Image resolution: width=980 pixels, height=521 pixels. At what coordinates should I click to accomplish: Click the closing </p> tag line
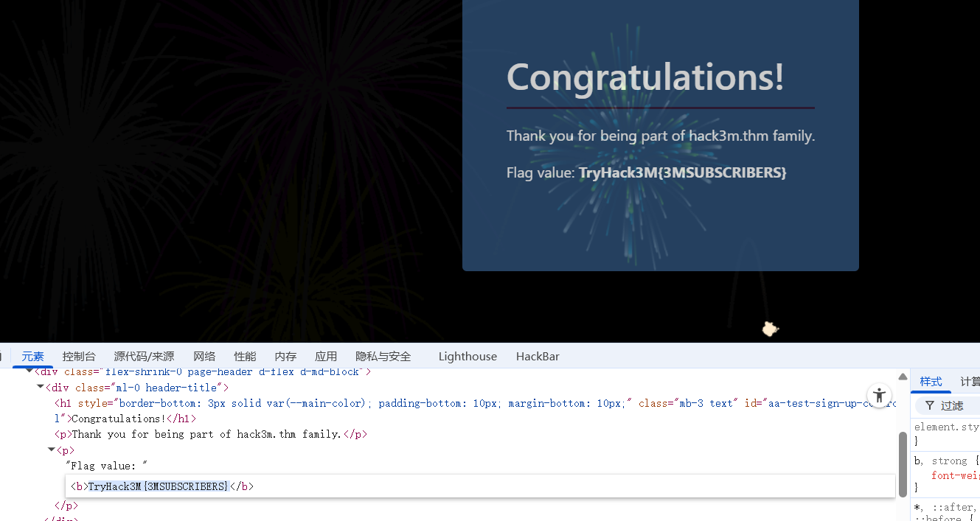point(66,506)
